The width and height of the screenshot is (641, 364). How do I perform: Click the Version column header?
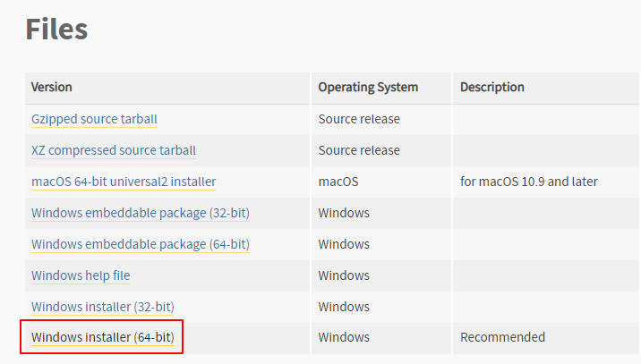pyautogui.click(x=52, y=87)
